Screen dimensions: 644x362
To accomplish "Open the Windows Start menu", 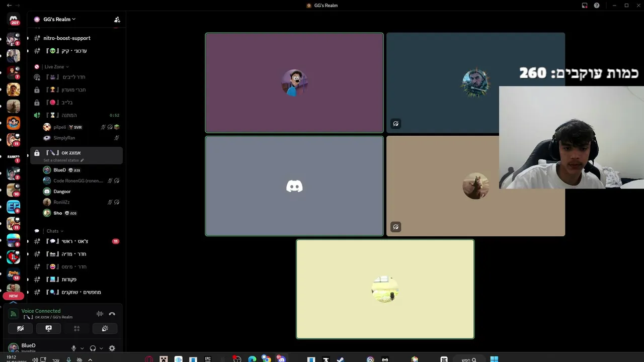I will tap(494, 359).
